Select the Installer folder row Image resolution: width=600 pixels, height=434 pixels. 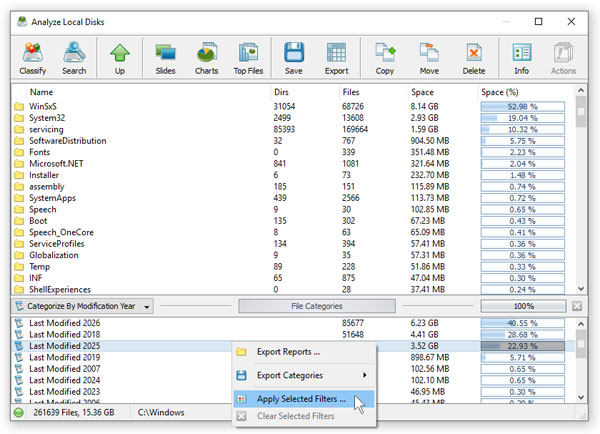(293, 175)
